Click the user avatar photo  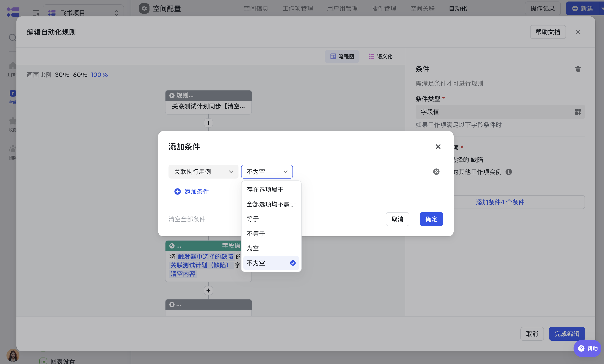[13, 355]
